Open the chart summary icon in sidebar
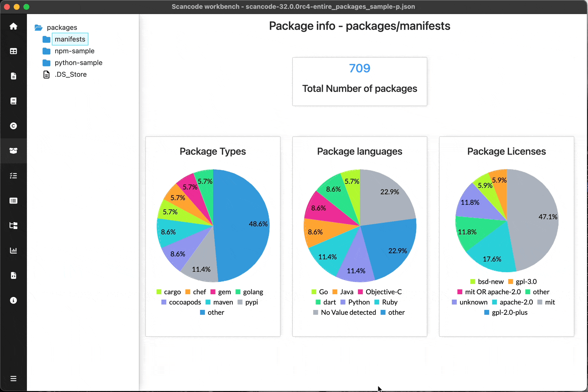 coord(13,250)
